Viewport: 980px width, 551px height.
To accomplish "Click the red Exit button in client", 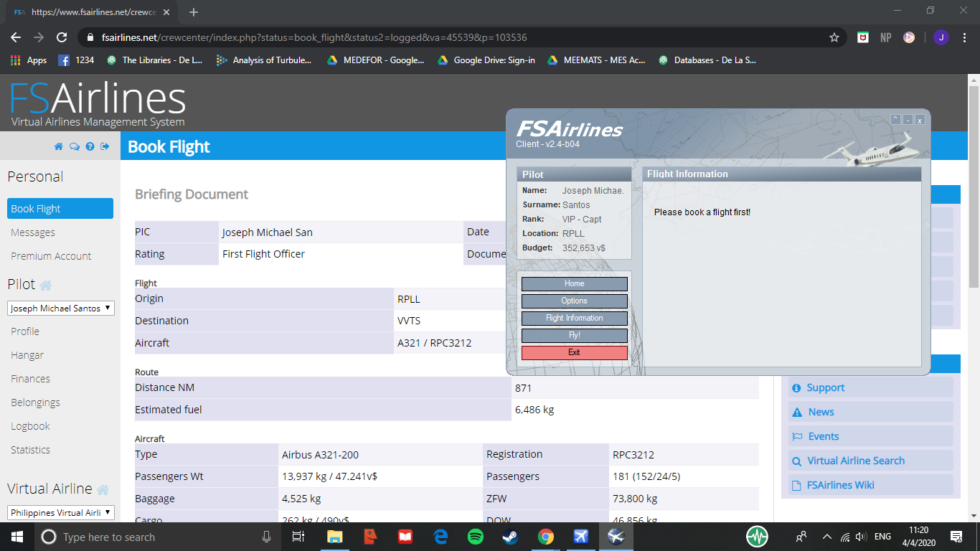I will tap(575, 353).
